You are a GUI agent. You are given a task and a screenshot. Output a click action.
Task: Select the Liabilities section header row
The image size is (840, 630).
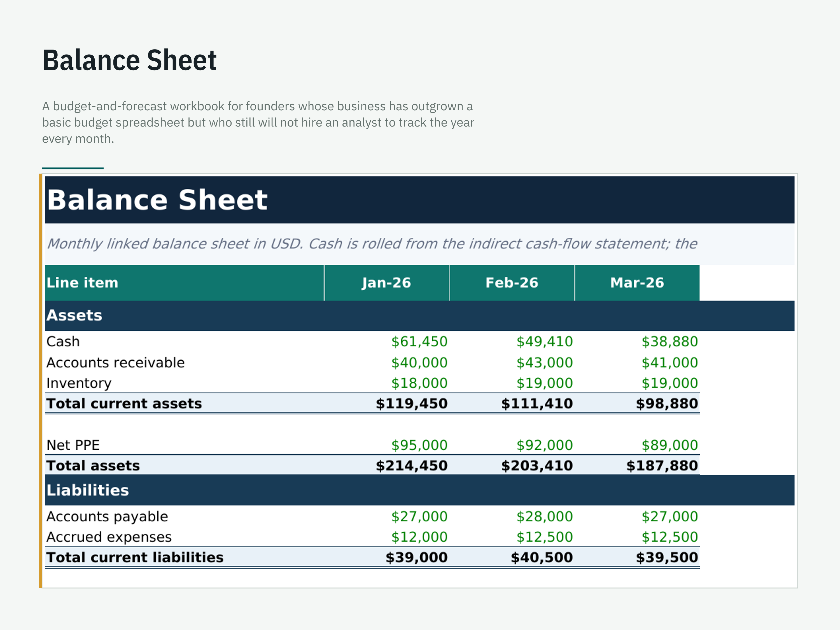(x=420, y=490)
